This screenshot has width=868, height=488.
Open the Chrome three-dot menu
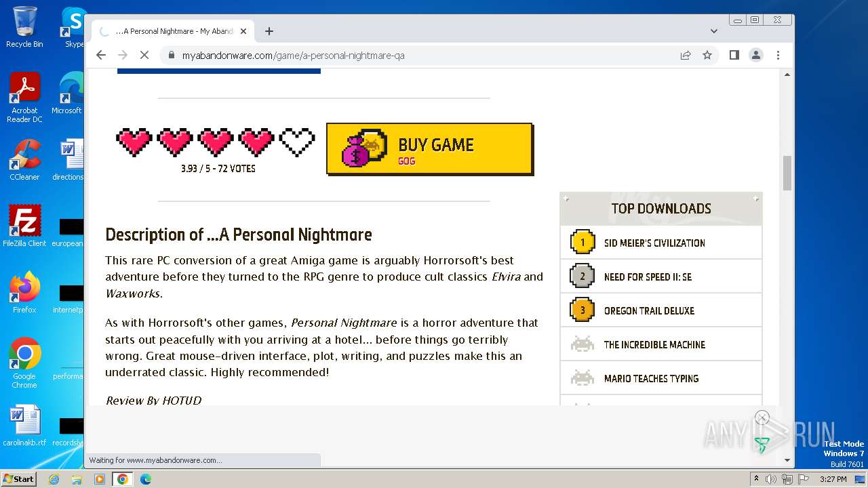point(778,55)
